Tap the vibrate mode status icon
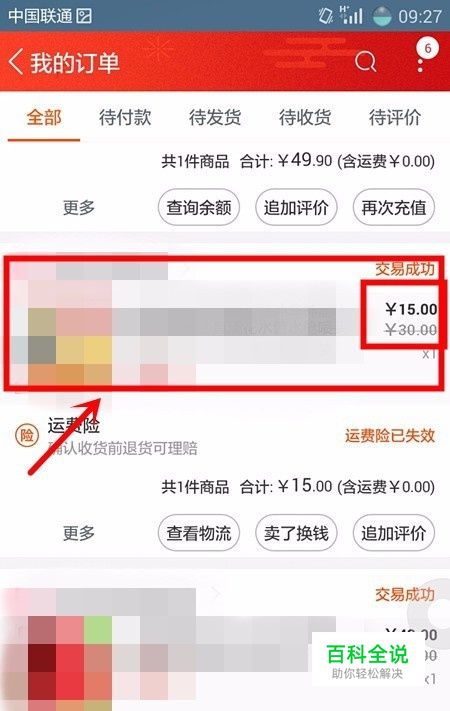 (325, 16)
